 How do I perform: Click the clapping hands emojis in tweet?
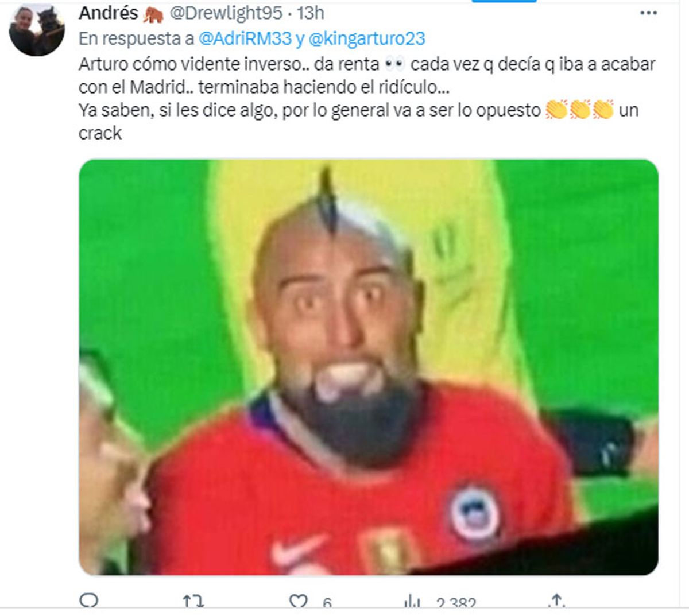579,110
